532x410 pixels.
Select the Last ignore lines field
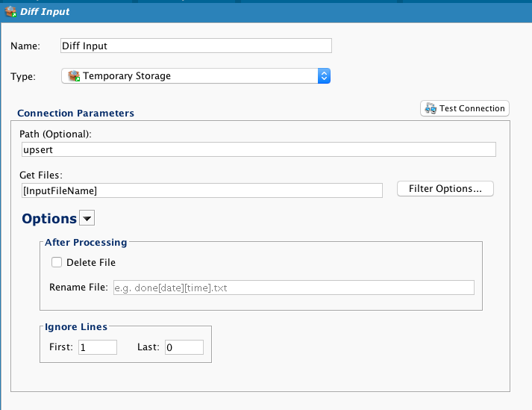(x=183, y=347)
